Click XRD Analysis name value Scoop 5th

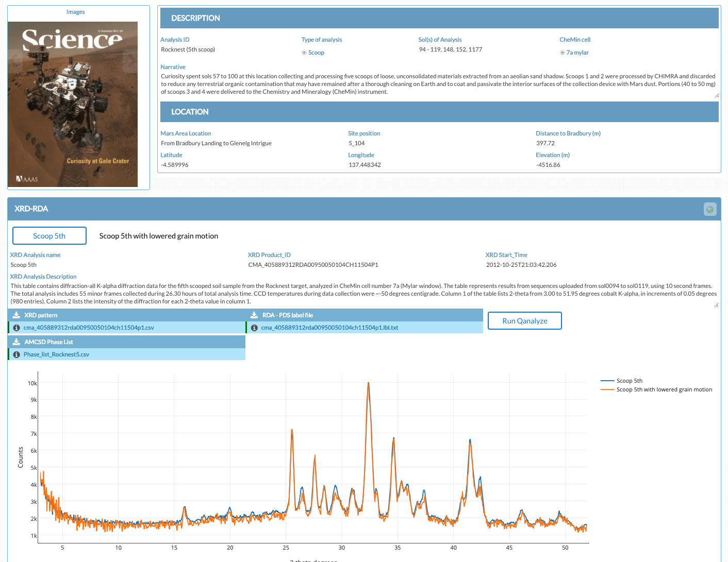(x=24, y=265)
